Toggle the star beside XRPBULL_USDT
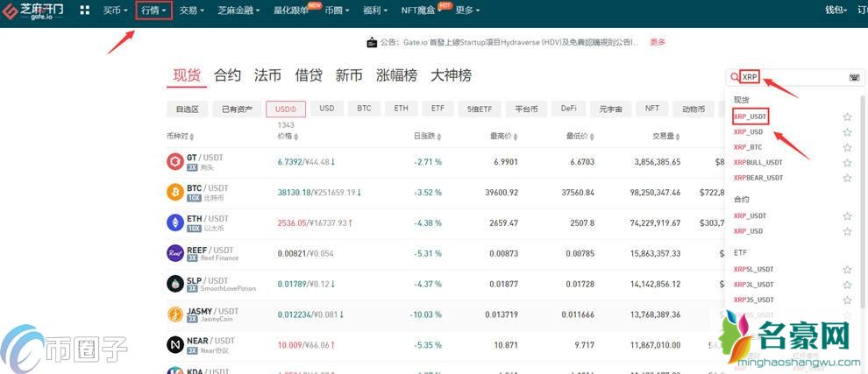Viewport: 868px width, 374px height. click(847, 163)
